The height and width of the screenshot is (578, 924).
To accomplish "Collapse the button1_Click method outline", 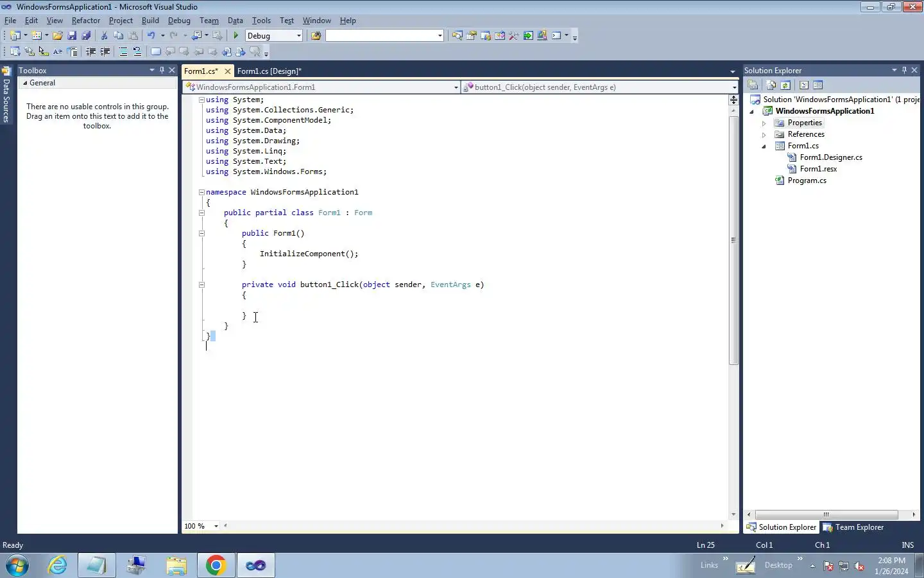I will pos(201,285).
